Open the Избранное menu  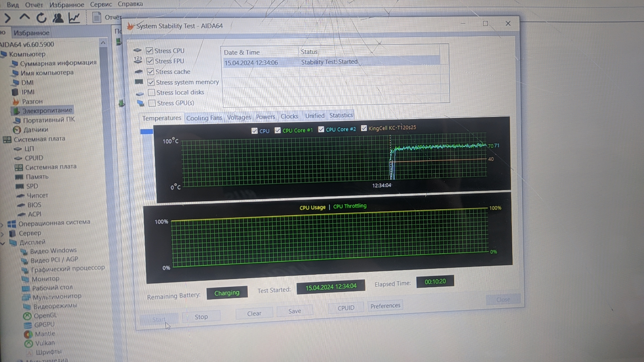(67, 4)
